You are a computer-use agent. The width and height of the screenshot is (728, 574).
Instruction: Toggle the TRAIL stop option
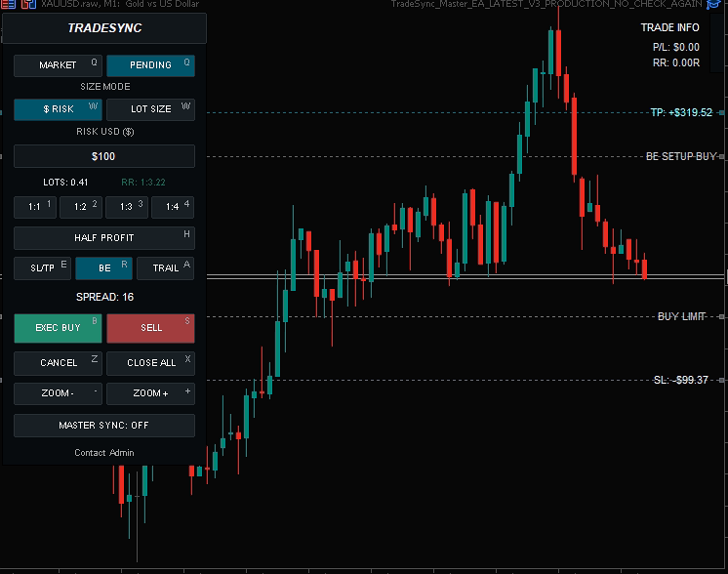coord(165,268)
